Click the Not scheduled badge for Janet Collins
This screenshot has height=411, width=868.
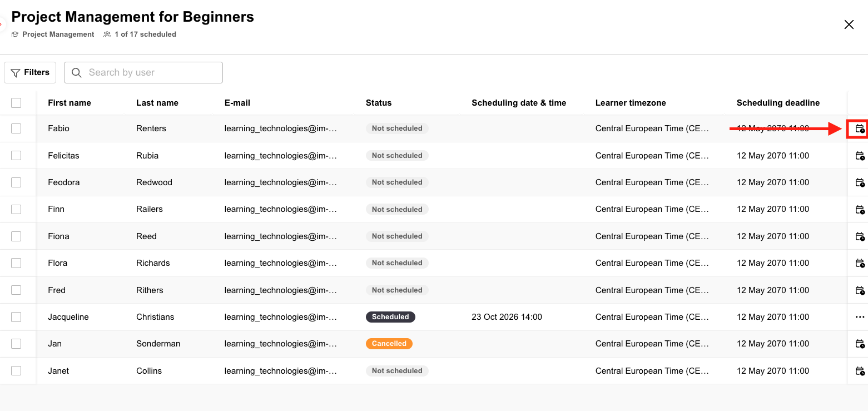(x=397, y=371)
